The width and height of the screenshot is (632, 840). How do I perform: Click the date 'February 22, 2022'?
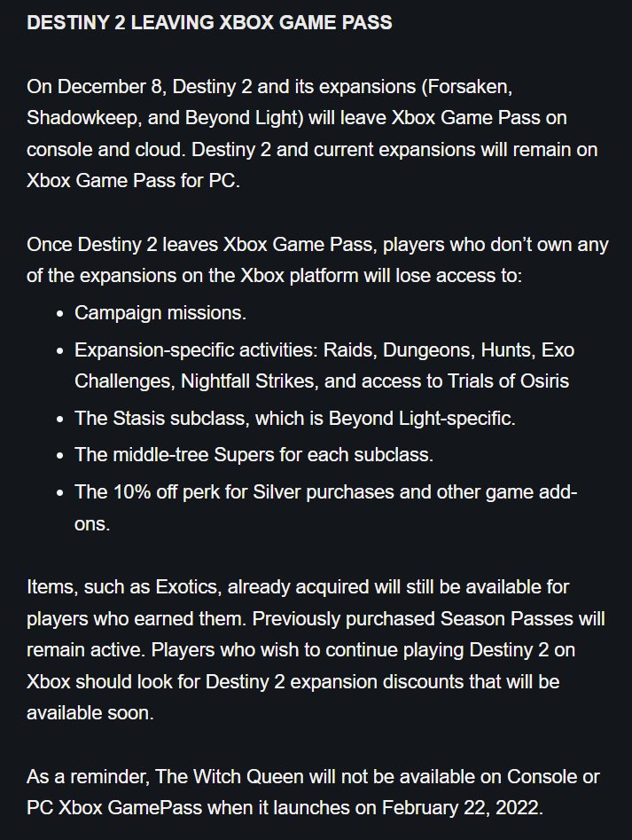[460, 808]
